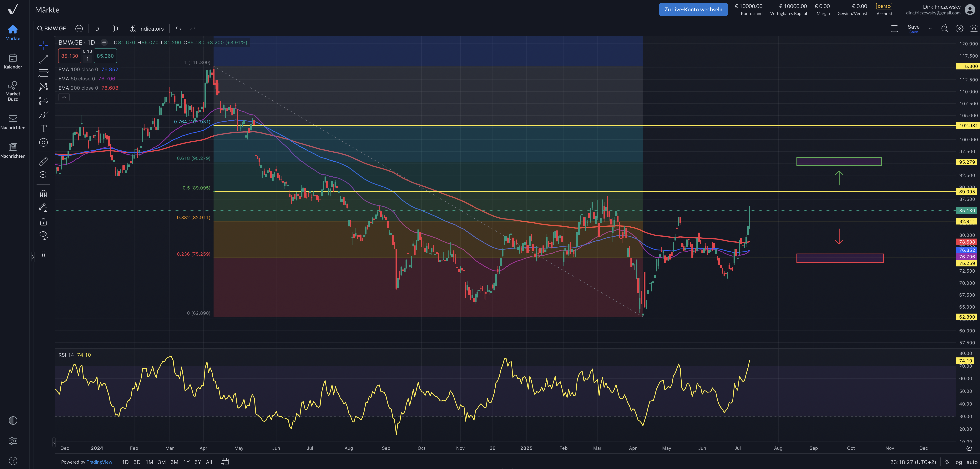Open the emoji/icons drawing tool
Viewport: 980px width, 469px height.
click(x=43, y=142)
